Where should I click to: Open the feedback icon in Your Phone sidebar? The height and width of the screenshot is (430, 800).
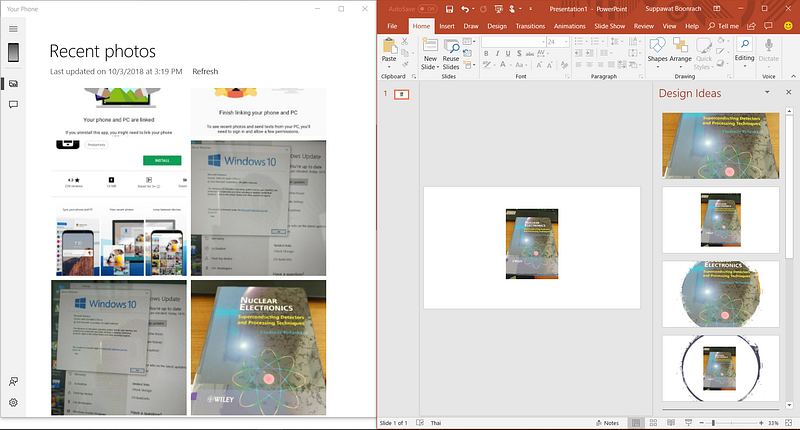13,381
